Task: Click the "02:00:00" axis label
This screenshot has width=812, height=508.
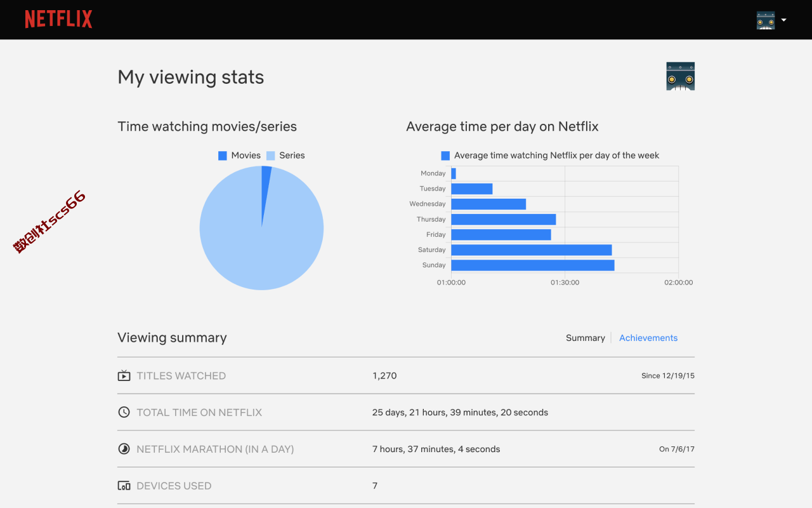Action: coord(679,283)
